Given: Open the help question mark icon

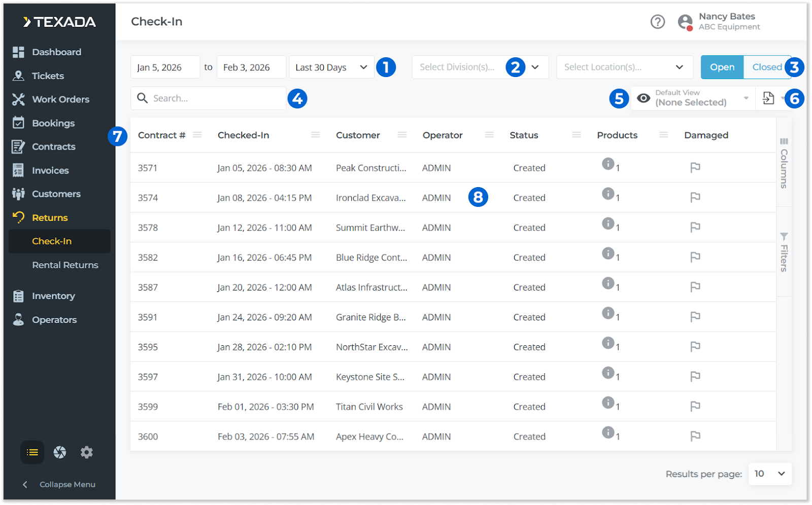Looking at the screenshot, I should point(657,22).
